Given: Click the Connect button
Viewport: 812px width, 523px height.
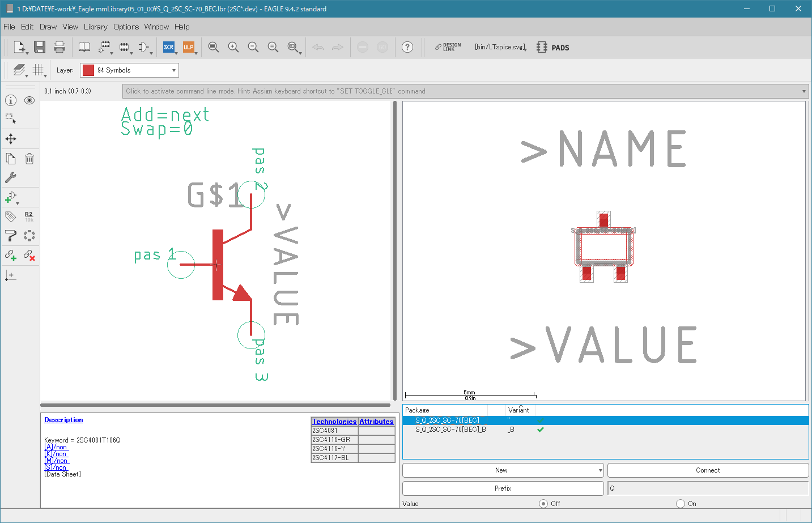Looking at the screenshot, I should [x=708, y=470].
